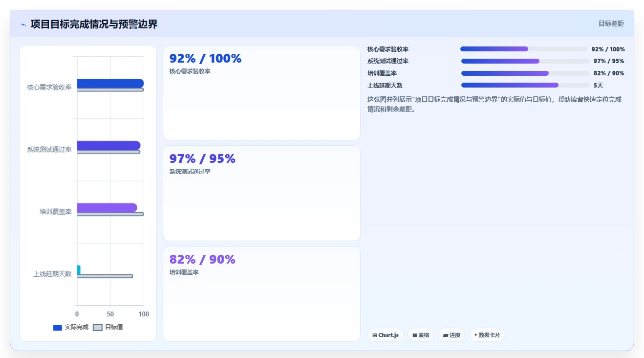644x358 pixels.
Task: Click the 系统测试通过率 progress bar
Action: pos(525,61)
